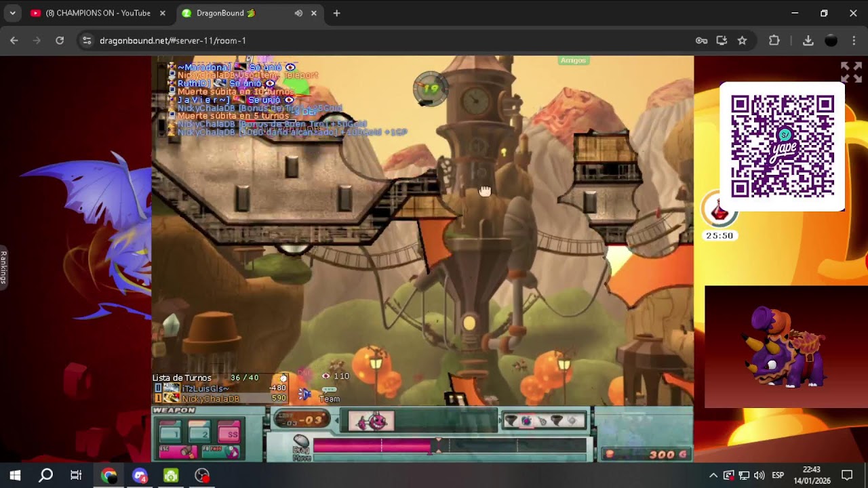Image resolution: width=868 pixels, height=488 pixels.
Task: Click the ESC hammer button
Action: pyautogui.click(x=178, y=451)
